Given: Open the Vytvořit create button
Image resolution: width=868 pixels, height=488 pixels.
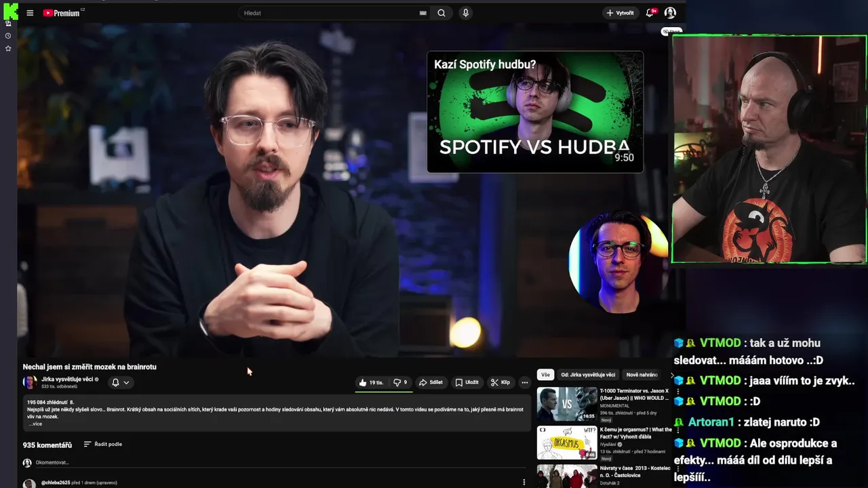Looking at the screenshot, I should 620,13.
